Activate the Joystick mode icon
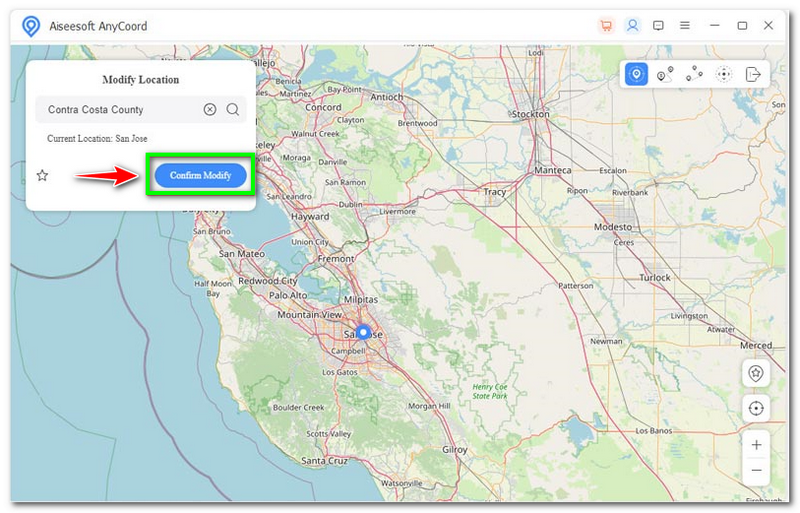The width and height of the screenshot is (800, 513). pos(724,74)
